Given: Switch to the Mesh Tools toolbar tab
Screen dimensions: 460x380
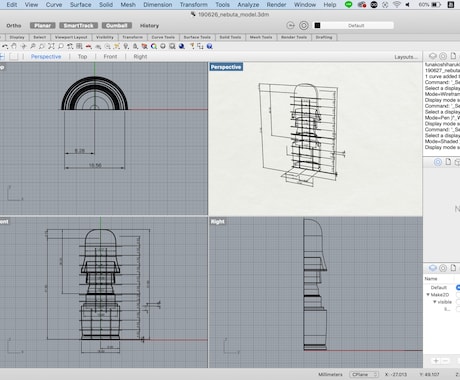Looking at the screenshot, I should click(261, 37).
